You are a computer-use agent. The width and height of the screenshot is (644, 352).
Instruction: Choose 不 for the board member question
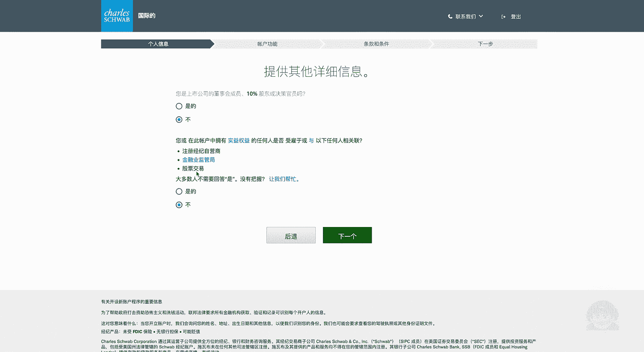point(179,119)
